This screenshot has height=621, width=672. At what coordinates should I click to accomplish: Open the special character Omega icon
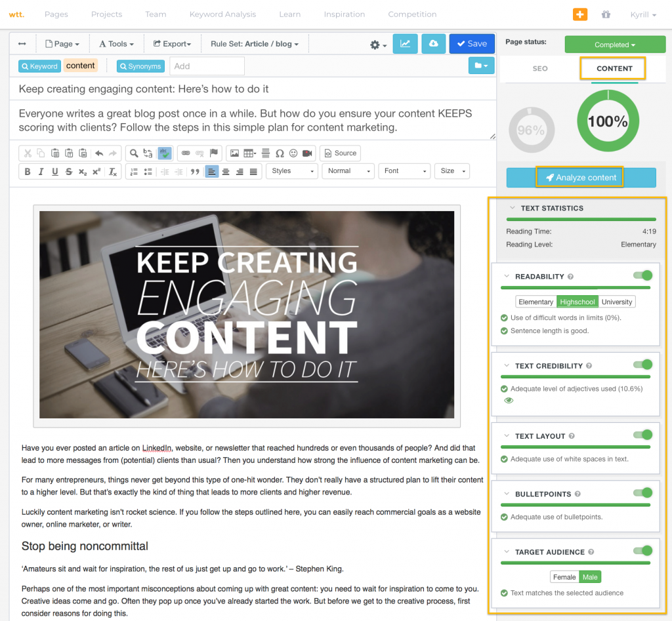point(280,153)
